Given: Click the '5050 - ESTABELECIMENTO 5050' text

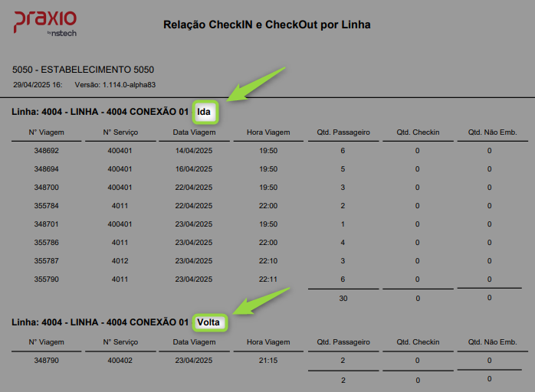Looking at the screenshot, I should click(x=83, y=70).
